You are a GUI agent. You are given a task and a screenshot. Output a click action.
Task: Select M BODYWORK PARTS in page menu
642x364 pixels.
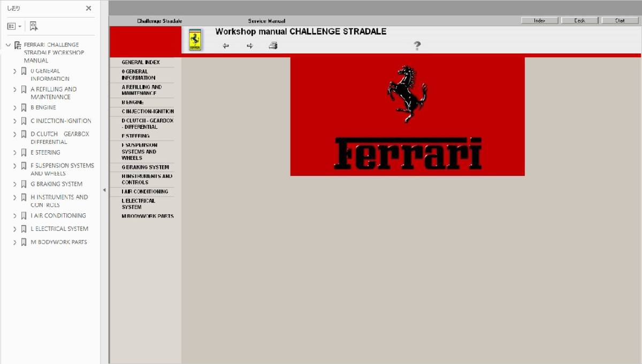click(x=147, y=216)
